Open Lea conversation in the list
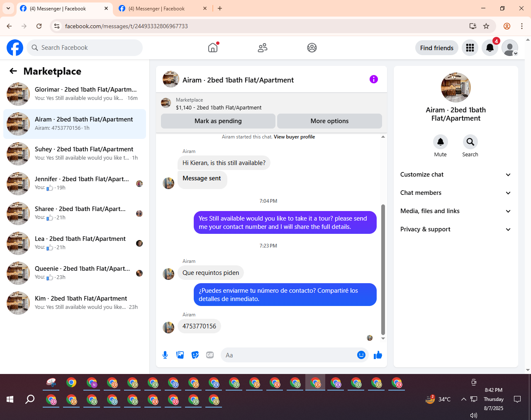The image size is (531, 420). click(x=75, y=243)
